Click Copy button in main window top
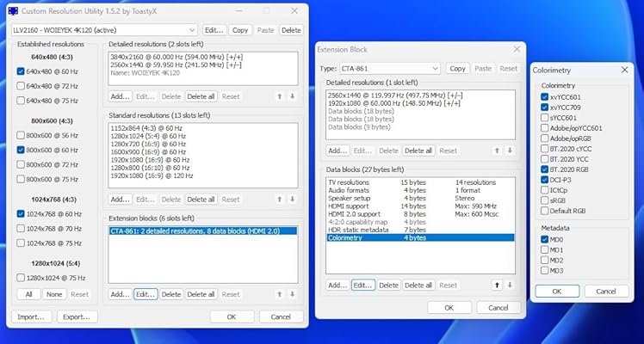The image size is (644, 344). tap(240, 30)
